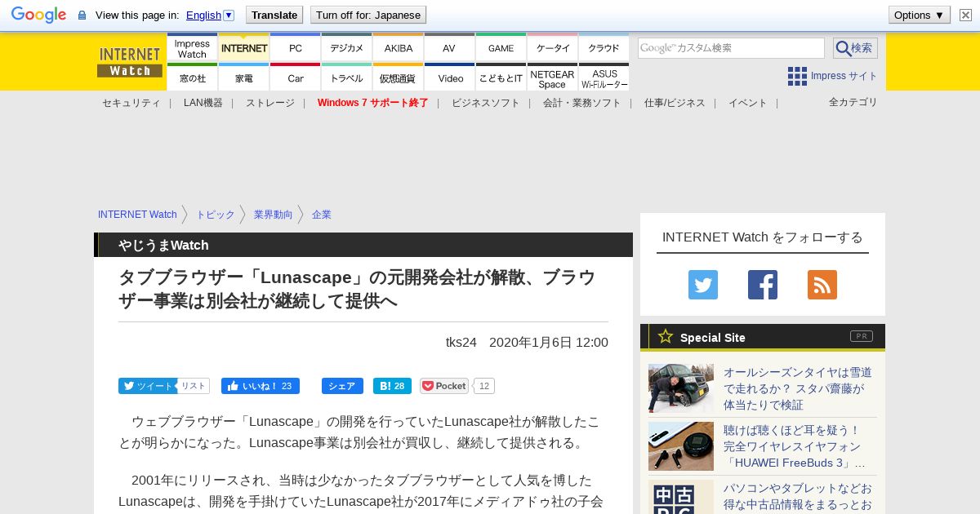Expand the 全カテゴリ category list
This screenshot has height=514, width=980.
coord(853,102)
